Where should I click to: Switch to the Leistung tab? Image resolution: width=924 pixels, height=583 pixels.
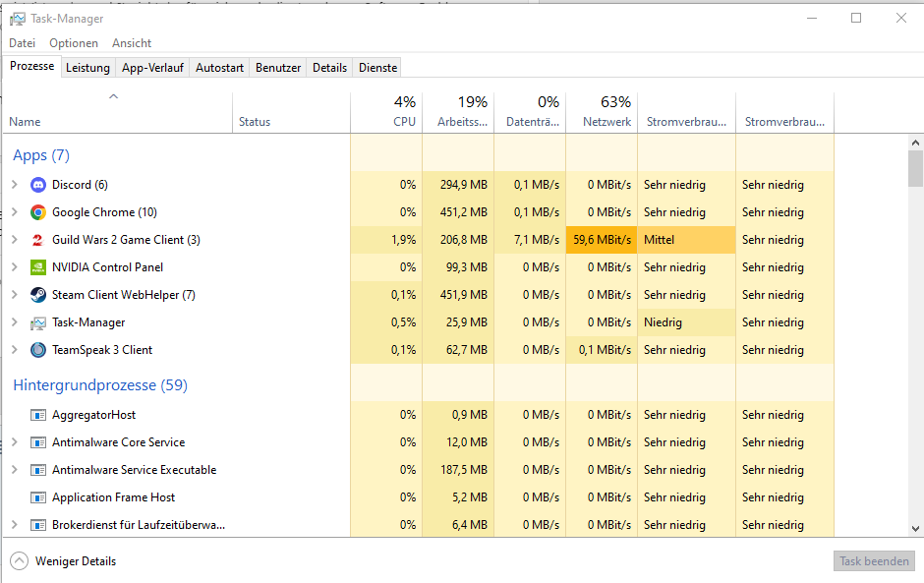pos(87,68)
